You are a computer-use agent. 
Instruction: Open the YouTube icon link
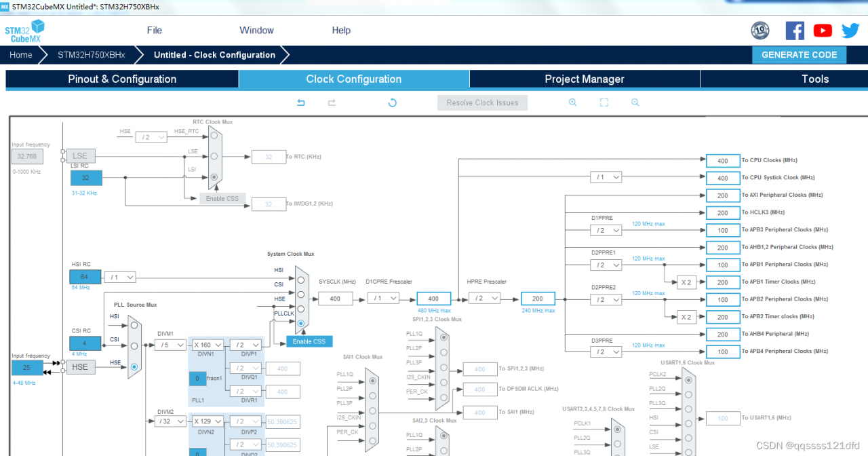pyautogui.click(x=823, y=31)
